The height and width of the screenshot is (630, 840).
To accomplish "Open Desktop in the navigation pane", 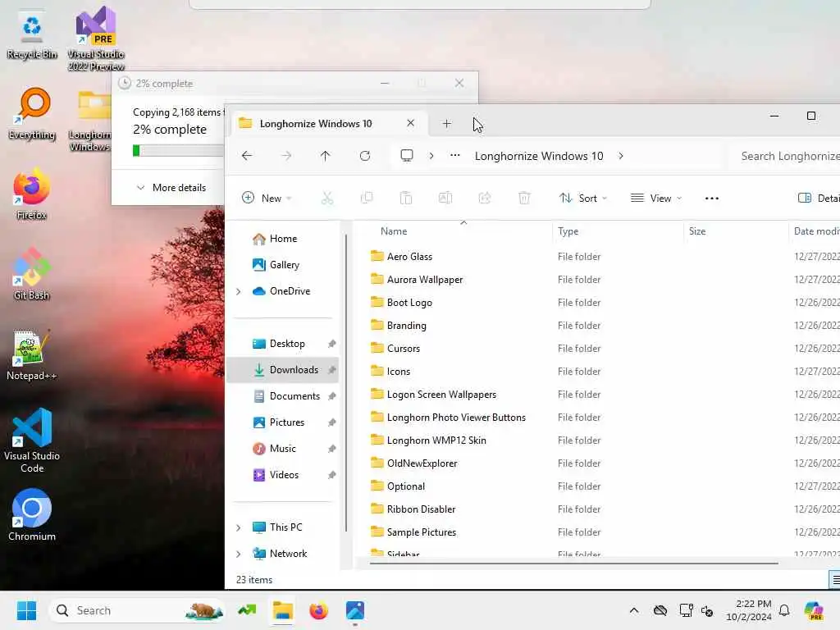I will click(x=283, y=344).
